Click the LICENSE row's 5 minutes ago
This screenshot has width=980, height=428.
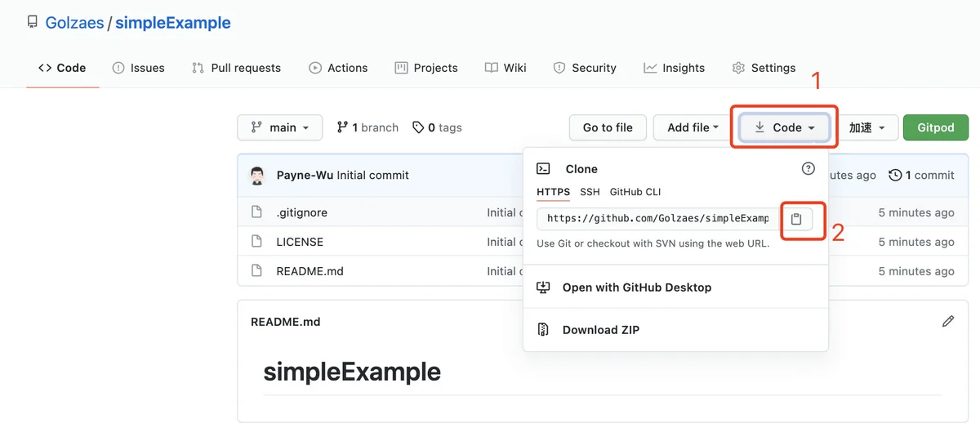pyautogui.click(x=916, y=242)
